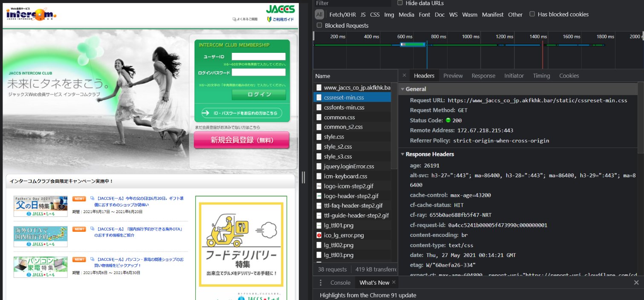Select the Img request filter
The image size is (644, 300).
[389, 14]
